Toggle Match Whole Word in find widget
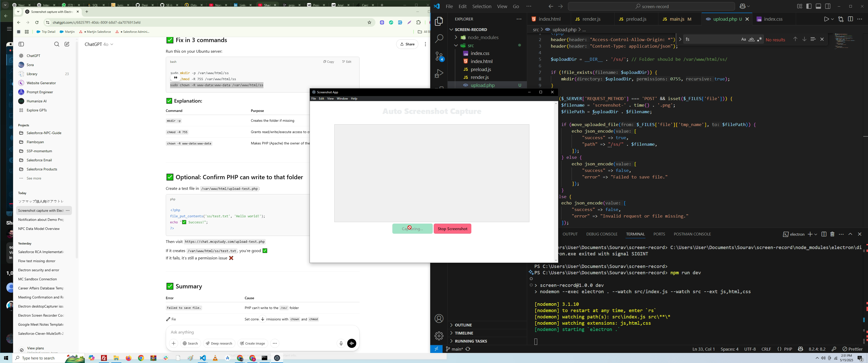868x363 pixels. (x=751, y=39)
